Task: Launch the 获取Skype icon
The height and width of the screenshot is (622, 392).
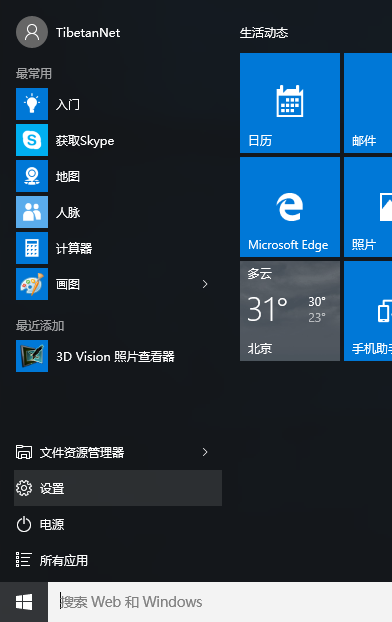Action: [x=32, y=140]
